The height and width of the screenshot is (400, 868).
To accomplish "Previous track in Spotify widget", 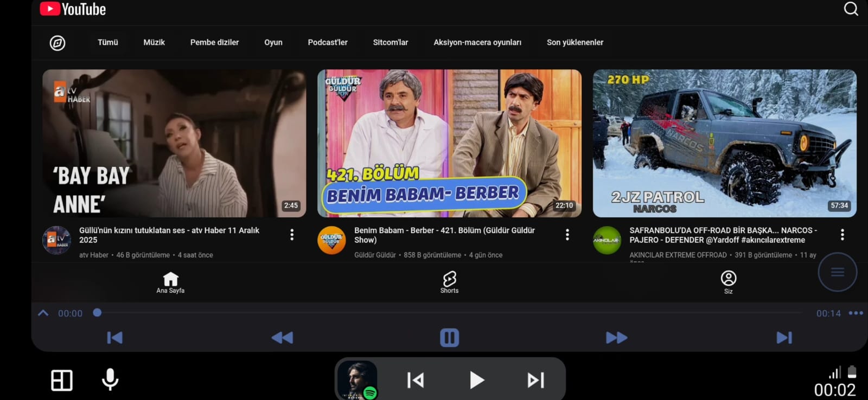I will pyautogui.click(x=416, y=380).
